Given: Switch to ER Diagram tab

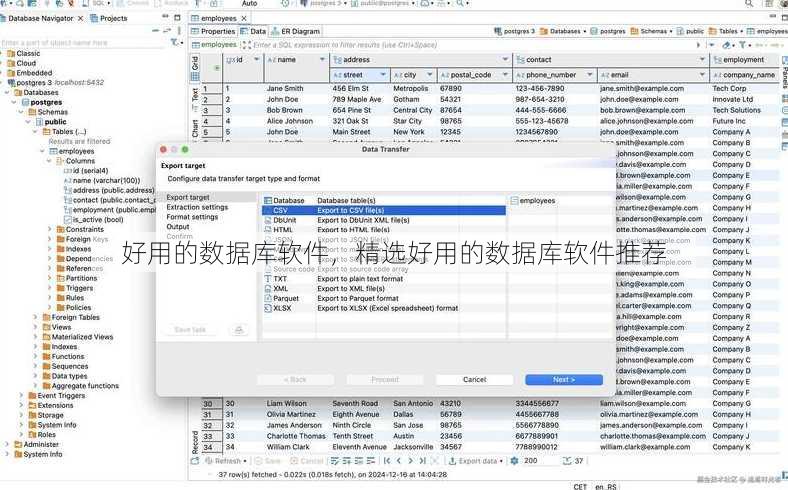Looking at the screenshot, I should coord(295,31).
